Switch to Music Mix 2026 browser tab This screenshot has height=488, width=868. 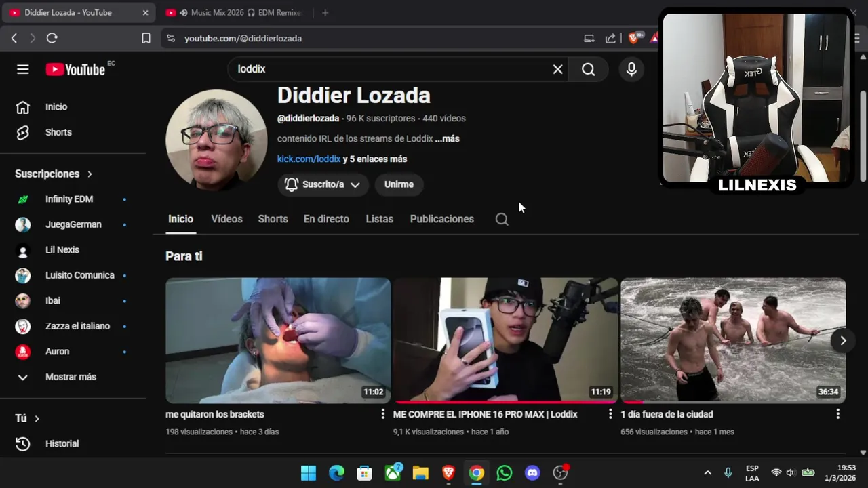tap(236, 13)
